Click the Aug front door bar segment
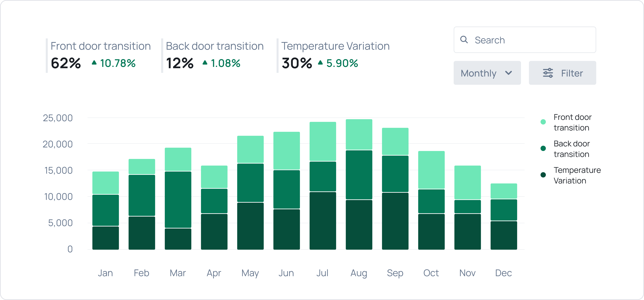Image resolution: width=644 pixels, height=300 pixels. [359, 135]
